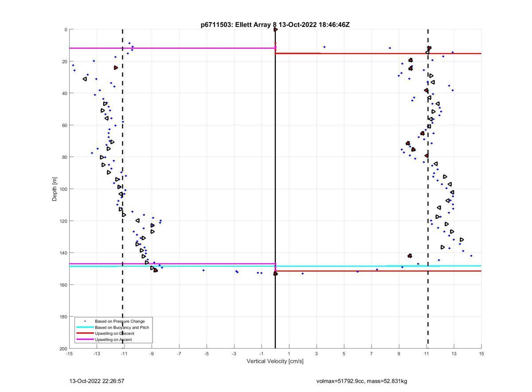Click the 7 velocity tick label

point(372,354)
